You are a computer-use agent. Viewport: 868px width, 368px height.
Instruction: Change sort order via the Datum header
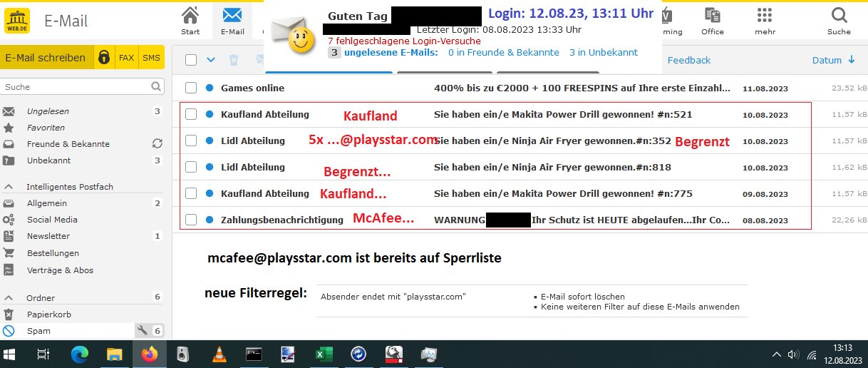click(x=834, y=60)
